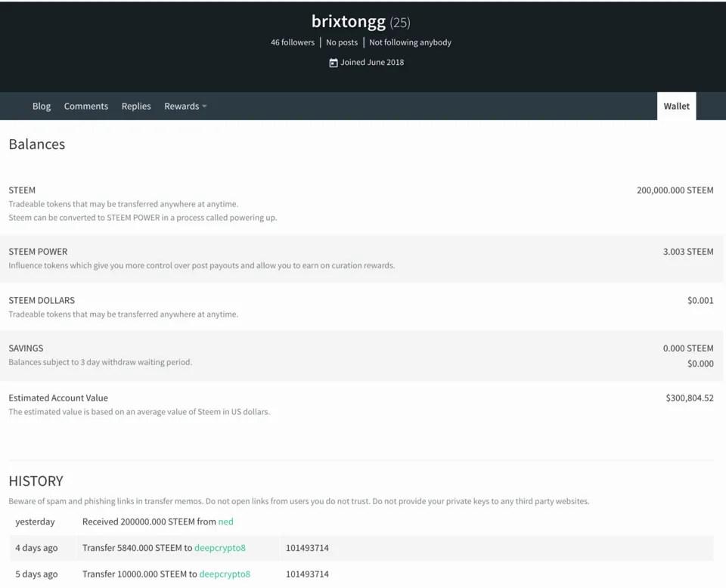This screenshot has width=726, height=588.
Task: Click the brixtongg username
Action: point(348,21)
